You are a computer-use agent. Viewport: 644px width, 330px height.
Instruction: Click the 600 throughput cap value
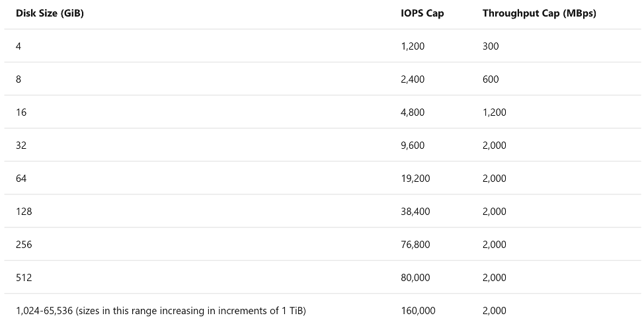tap(491, 79)
